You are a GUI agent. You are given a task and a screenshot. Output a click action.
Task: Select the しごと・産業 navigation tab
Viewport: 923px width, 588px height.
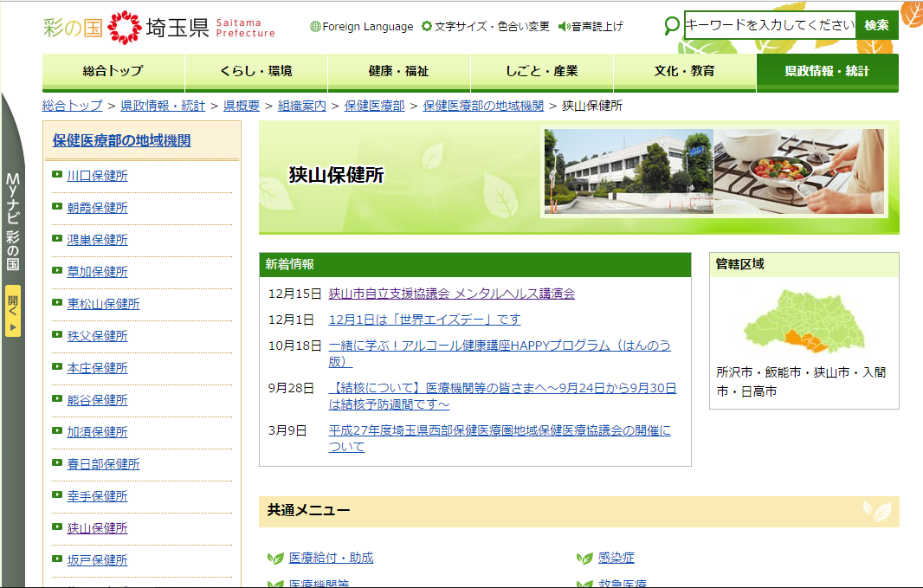[x=541, y=71]
